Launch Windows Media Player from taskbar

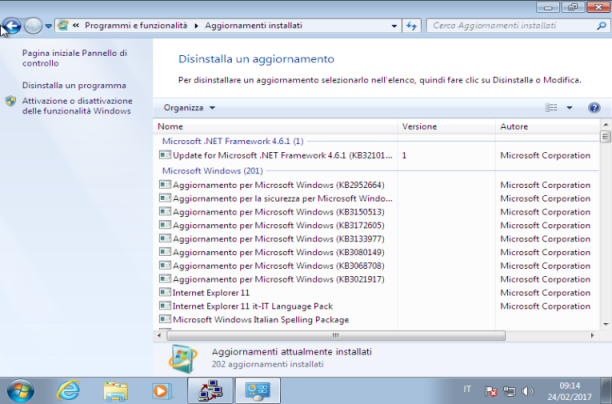tap(162, 391)
